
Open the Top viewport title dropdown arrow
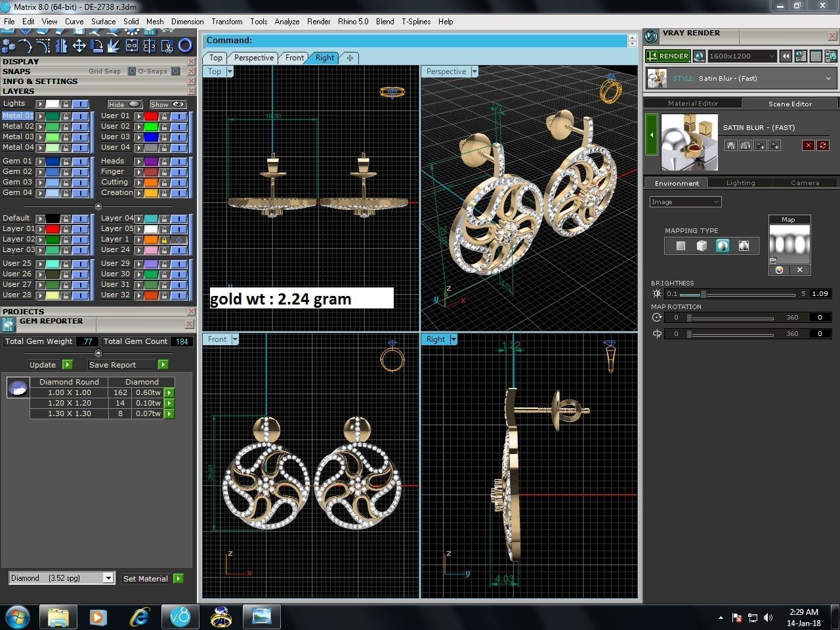[230, 72]
